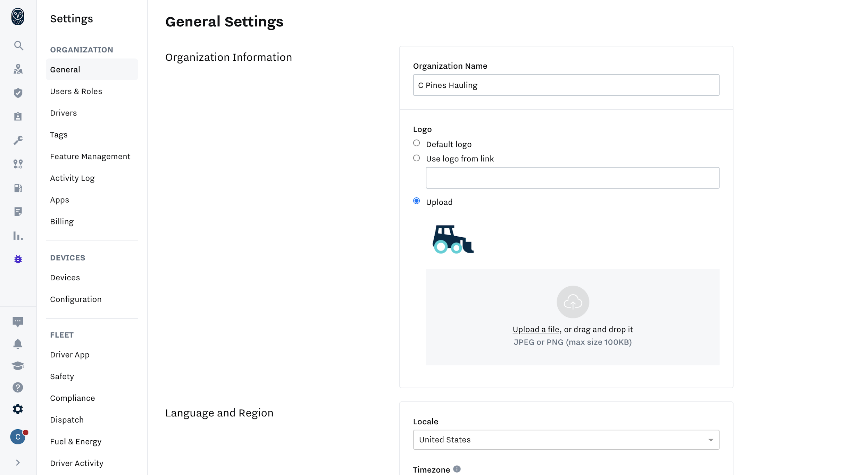Choose the Use logo from link option
Image resolution: width=868 pixels, height=475 pixels.
point(416,158)
